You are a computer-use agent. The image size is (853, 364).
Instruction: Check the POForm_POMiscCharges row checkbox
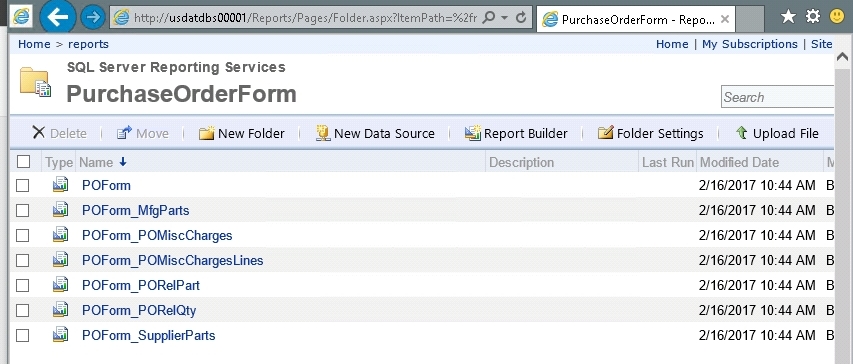click(x=22, y=236)
